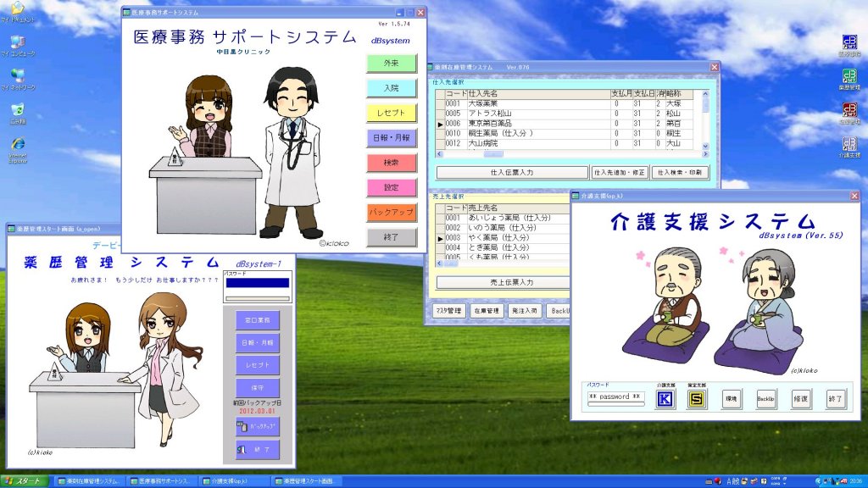Click the password field in 介護支援システム
868x488 pixels.
(x=615, y=396)
